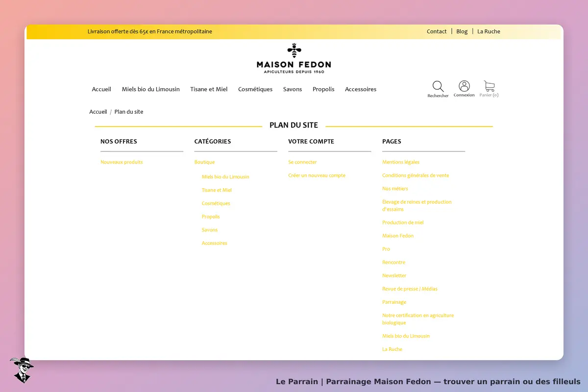Open Propolis in the main navigation menu
The width and height of the screenshot is (588, 392).
coord(323,89)
